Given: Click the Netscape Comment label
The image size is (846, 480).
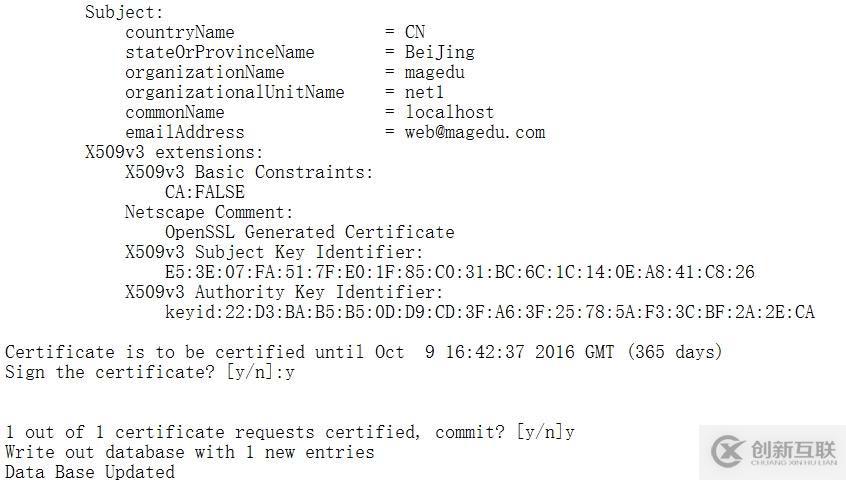Looking at the screenshot, I should [x=208, y=212].
